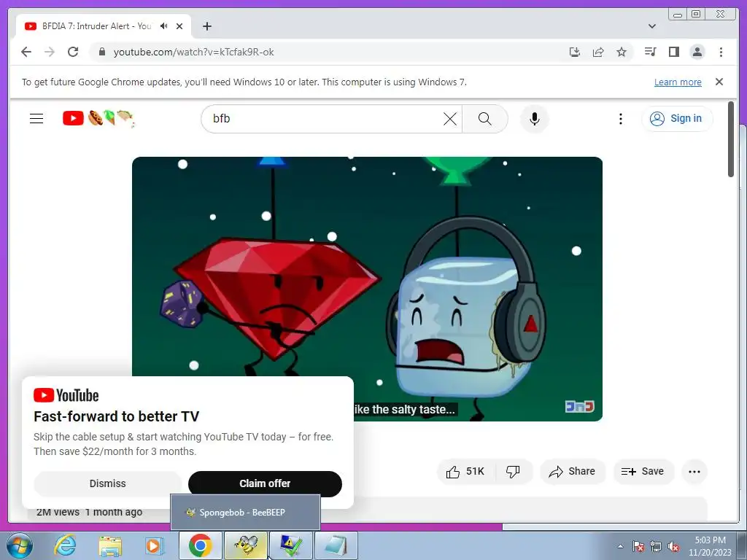Expand the tab search chevron
747x560 pixels.
click(652, 26)
